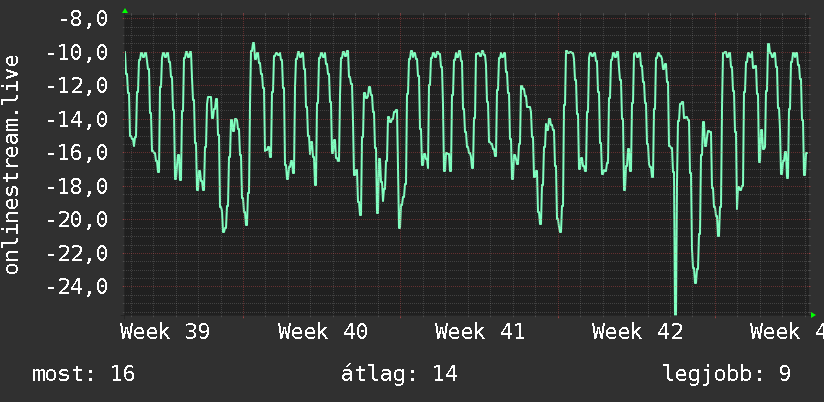The image size is (824, 402).
Task: Click the 'Week 42' axis label
Action: [x=637, y=332]
